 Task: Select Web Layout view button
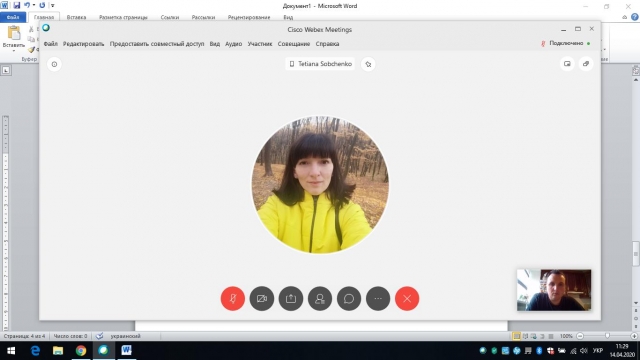pyautogui.click(x=533, y=336)
